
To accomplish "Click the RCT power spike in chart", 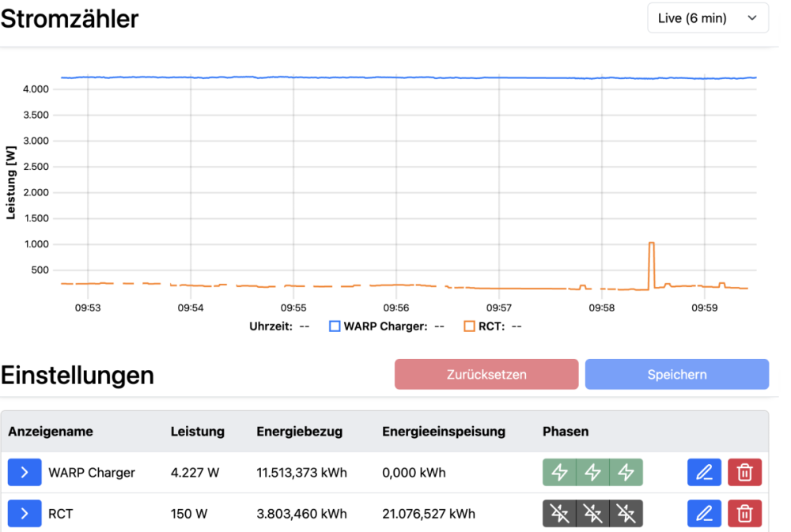I will coord(652,243).
